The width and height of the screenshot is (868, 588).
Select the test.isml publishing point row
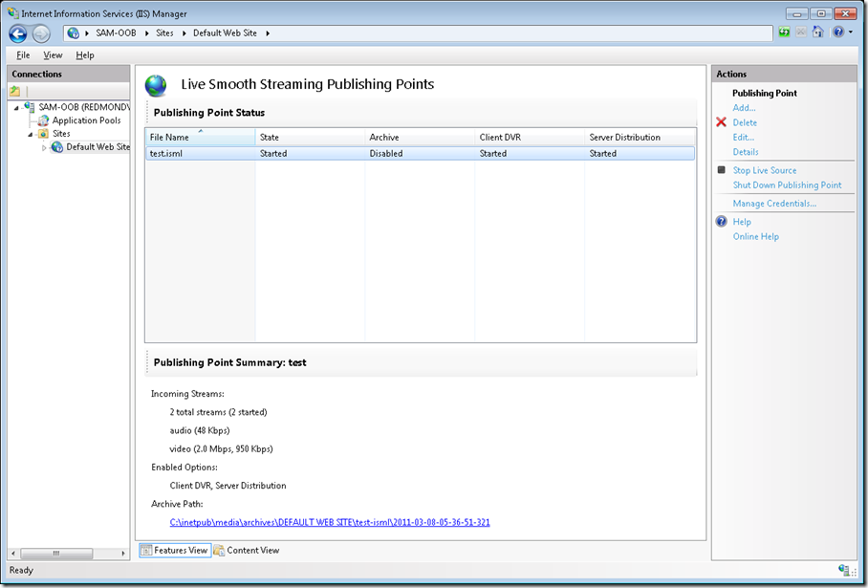click(421, 153)
